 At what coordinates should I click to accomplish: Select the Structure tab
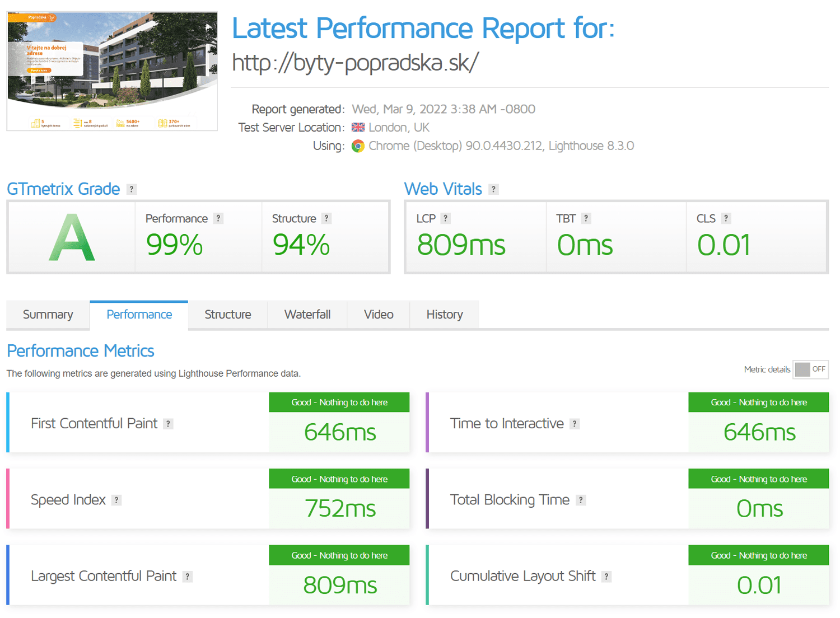(x=228, y=315)
